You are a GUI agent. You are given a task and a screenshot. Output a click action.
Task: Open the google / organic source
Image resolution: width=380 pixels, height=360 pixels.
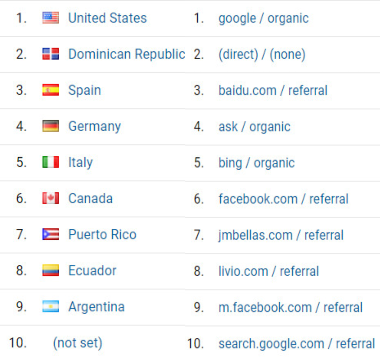pos(263,19)
